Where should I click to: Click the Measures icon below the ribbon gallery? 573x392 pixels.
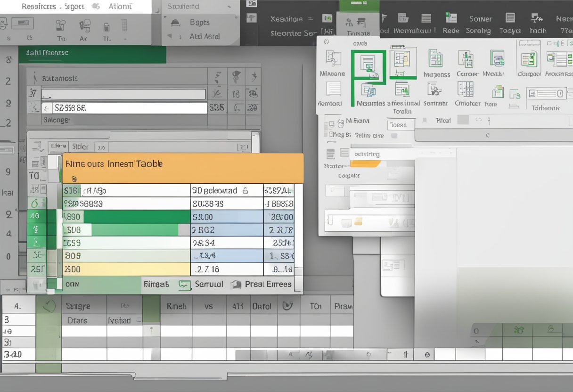pyautogui.click(x=369, y=92)
